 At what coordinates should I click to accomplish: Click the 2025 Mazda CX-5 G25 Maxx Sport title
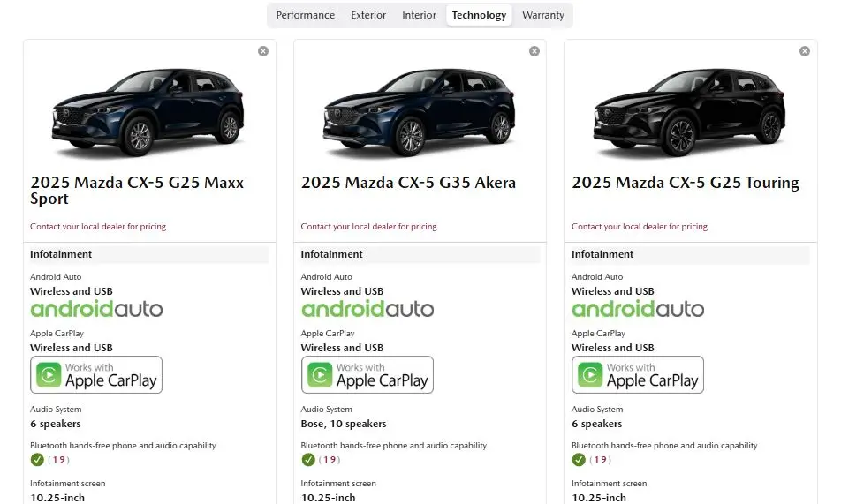[x=137, y=191]
